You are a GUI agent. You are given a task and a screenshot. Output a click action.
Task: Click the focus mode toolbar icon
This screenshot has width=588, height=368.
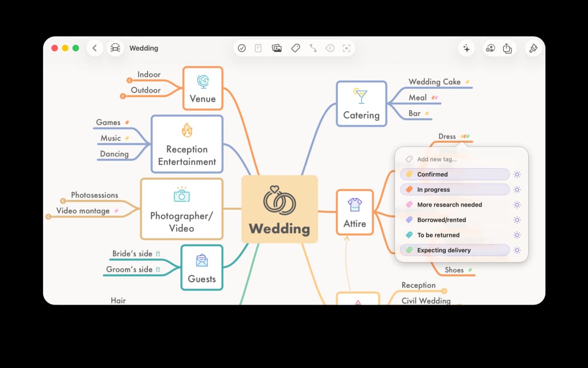(346, 48)
